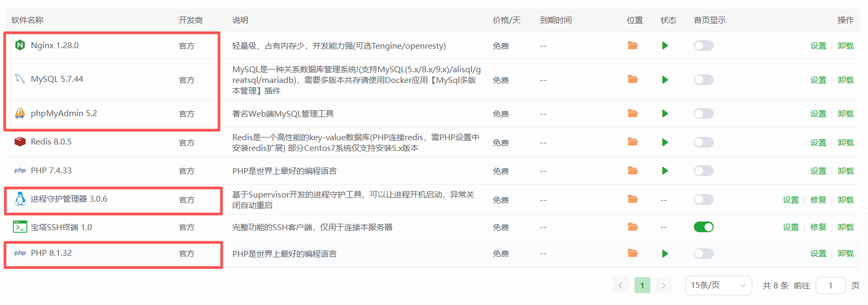Open the phpMyAdmin folder location icon
Image resolution: width=868 pixels, height=305 pixels.
(x=633, y=113)
